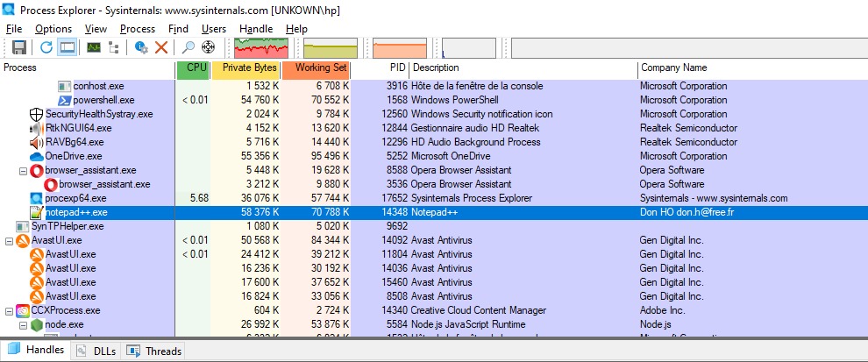Click the SynTPHelper.exe process icon
Screen dimensions: 868x362
tap(22, 226)
